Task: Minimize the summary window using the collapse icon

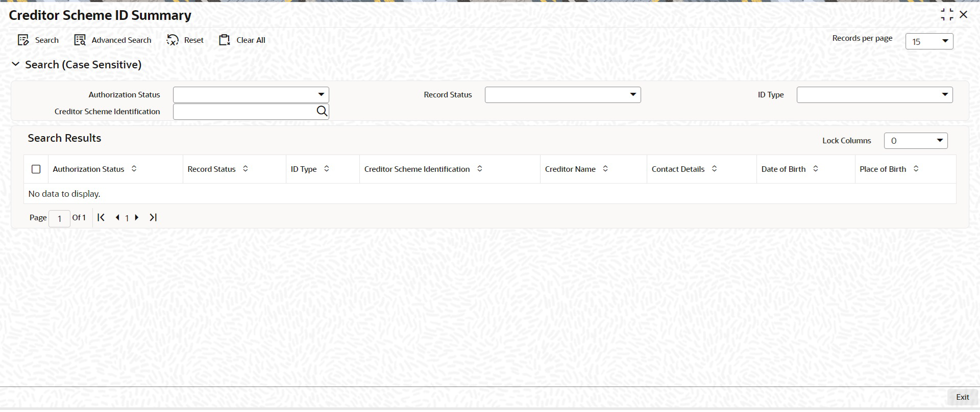Action: point(947,15)
